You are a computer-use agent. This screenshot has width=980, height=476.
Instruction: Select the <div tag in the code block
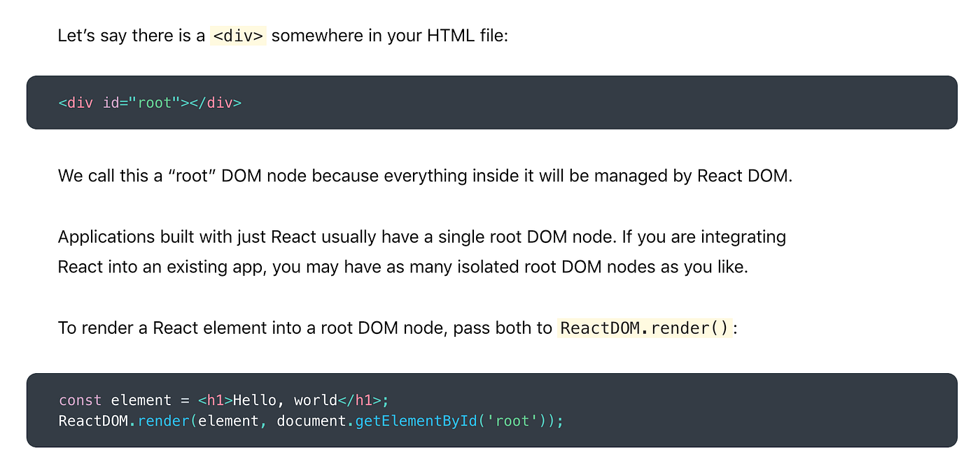coord(76,103)
